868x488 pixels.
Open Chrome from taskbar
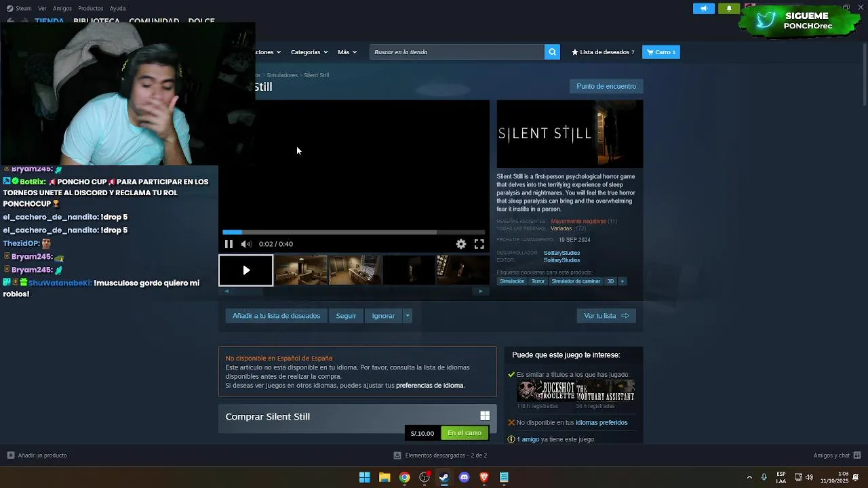tap(405, 477)
